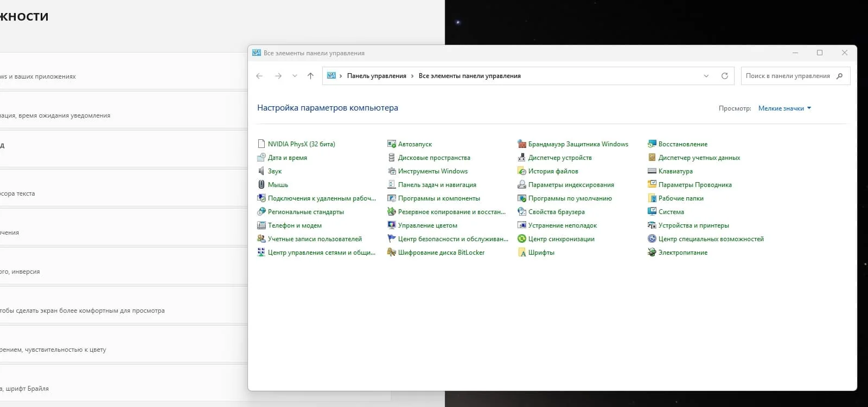Expand the chevron before Панель управления breadcrumb
The image size is (868, 407).
(x=341, y=76)
